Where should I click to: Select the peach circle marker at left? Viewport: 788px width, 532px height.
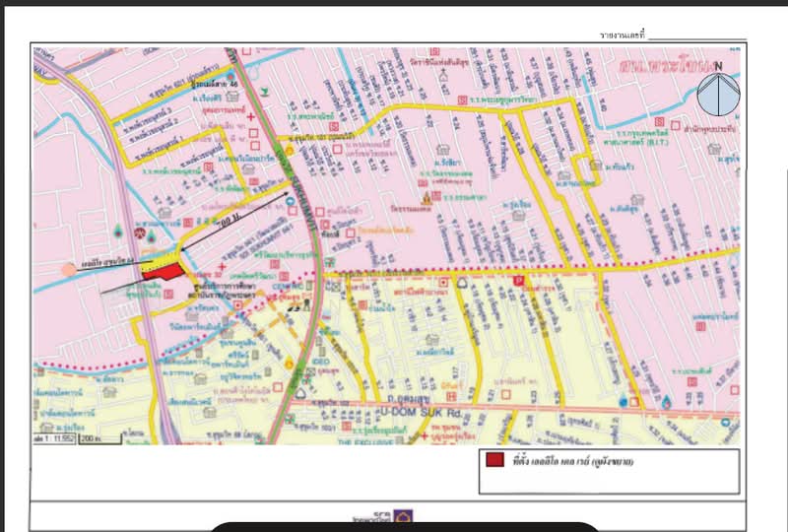coord(67,268)
